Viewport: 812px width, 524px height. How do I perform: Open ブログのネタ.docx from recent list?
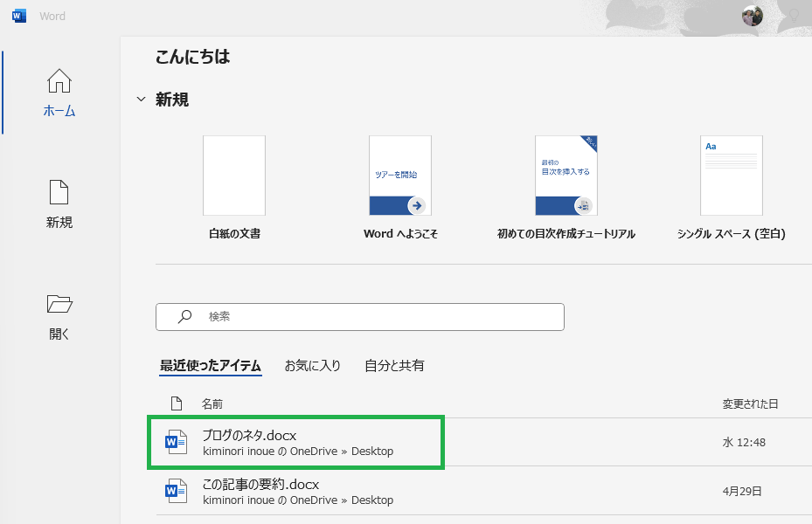tap(483, 442)
